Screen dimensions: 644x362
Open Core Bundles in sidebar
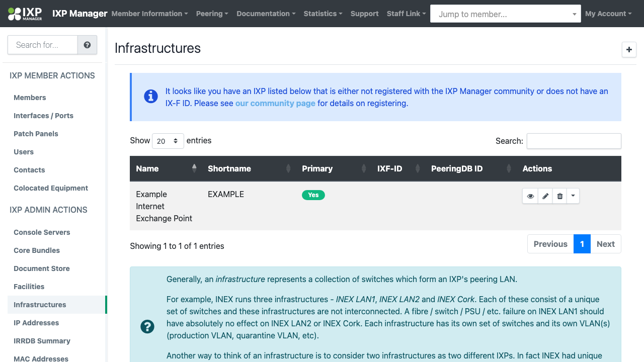(37, 250)
